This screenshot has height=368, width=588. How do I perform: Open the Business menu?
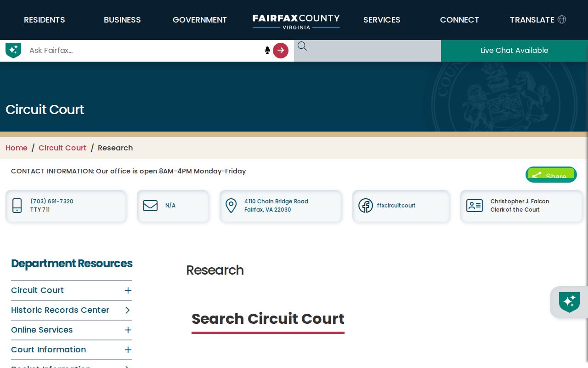(122, 20)
